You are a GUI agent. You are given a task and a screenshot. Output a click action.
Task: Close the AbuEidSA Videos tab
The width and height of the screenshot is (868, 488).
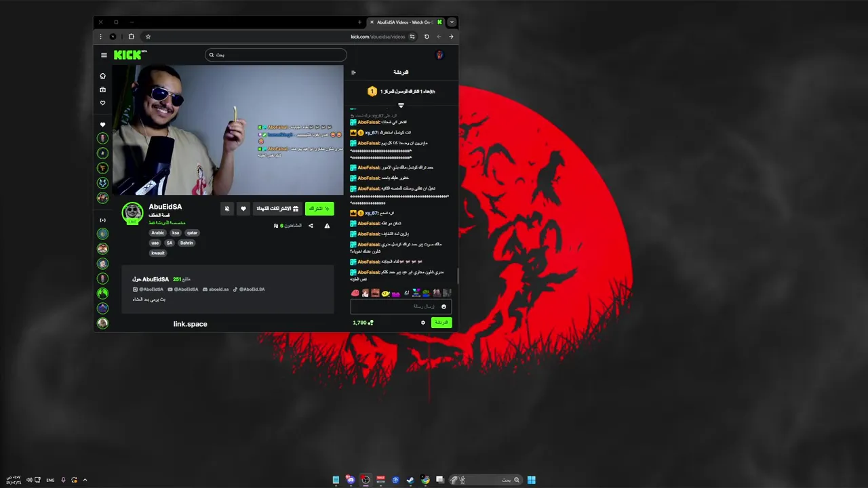click(372, 22)
